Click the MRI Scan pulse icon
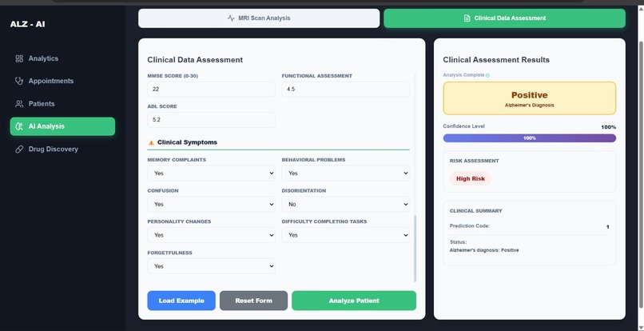 point(231,18)
